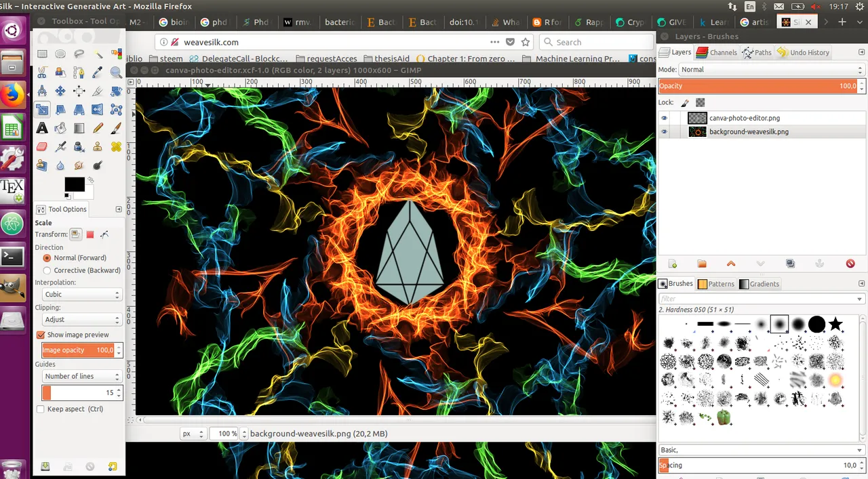Open the Clipping Adjust dropdown
The width and height of the screenshot is (868, 479).
(x=81, y=320)
